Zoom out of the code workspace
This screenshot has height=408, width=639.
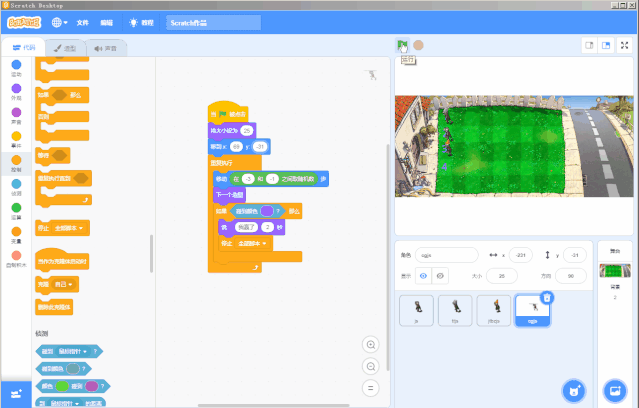pos(370,366)
